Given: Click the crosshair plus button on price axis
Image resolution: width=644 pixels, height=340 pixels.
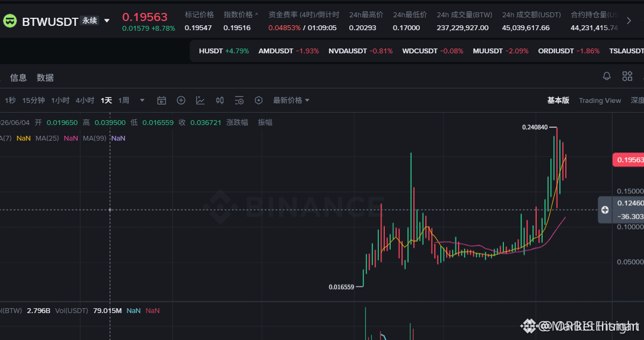Looking at the screenshot, I should tap(605, 210).
